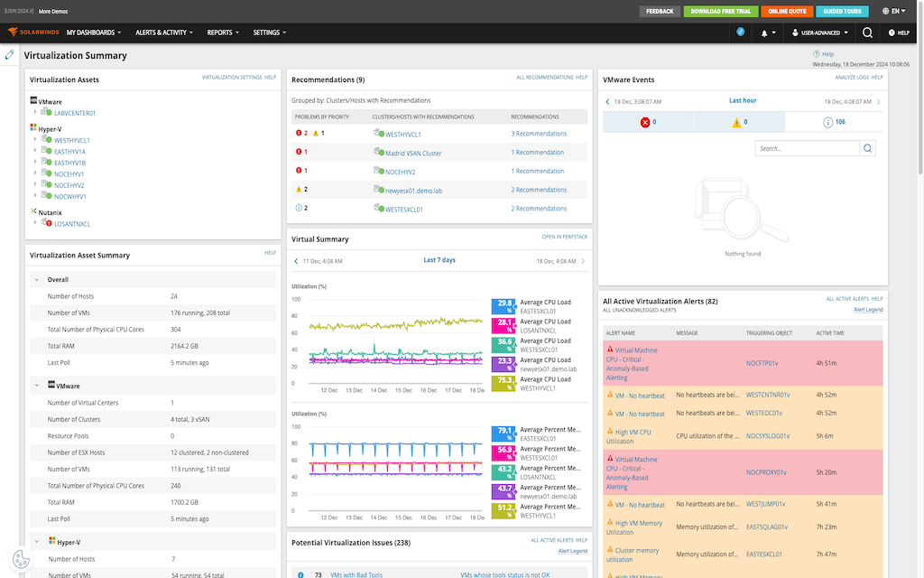Screen dimensions: 924x578
Task: Collapse the Overall section in Virtualization Asset Summary
Action: pyautogui.click(x=37, y=278)
